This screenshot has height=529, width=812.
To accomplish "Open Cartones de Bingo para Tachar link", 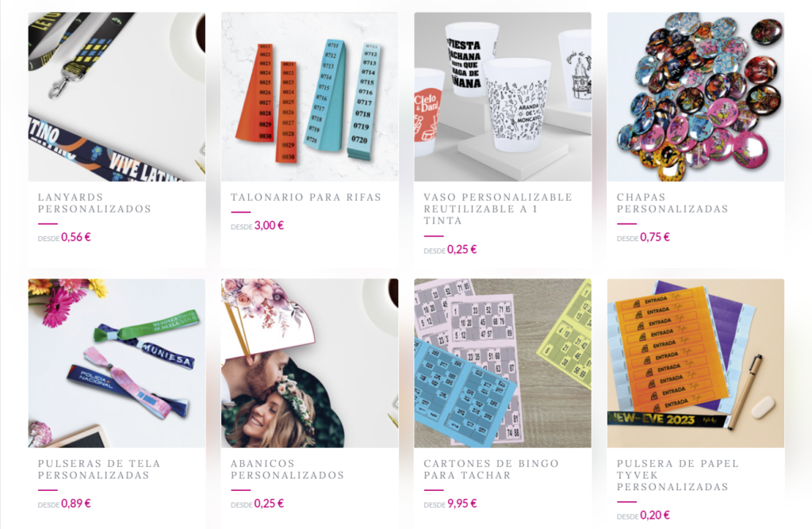I will tap(491, 470).
